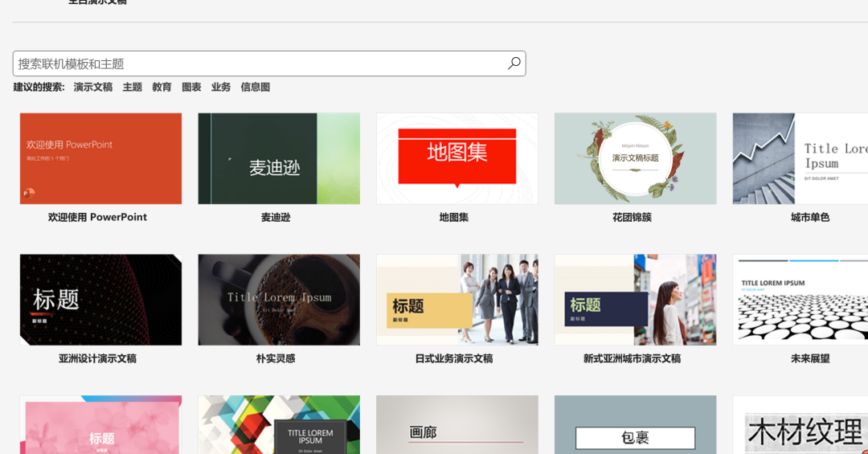
Task: Open the 欢迎使用 PowerPoint template thumbnail
Action: point(100,158)
